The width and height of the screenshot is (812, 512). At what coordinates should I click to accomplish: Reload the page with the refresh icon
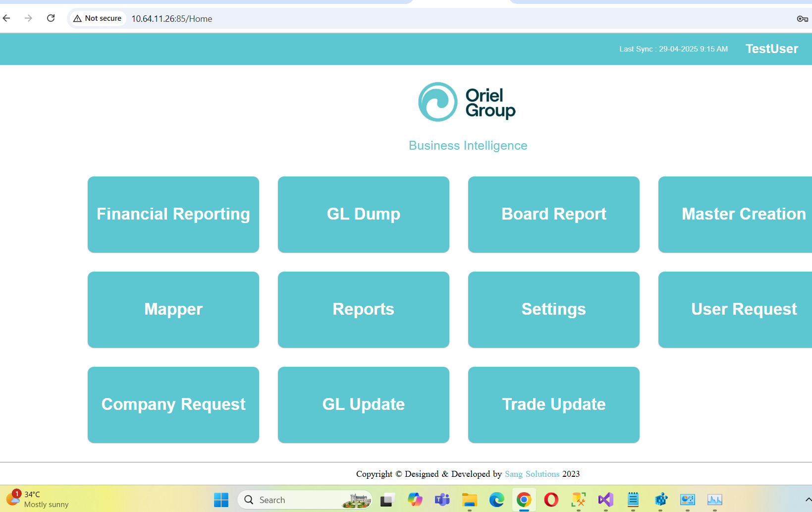51,18
